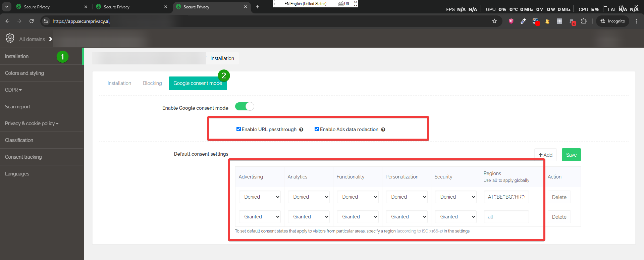
Task: Click the browser forward arrow
Action: 19,21
